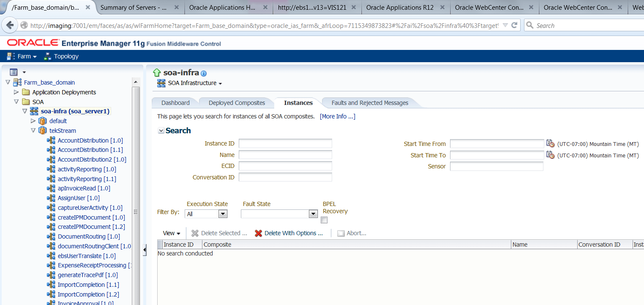This screenshot has height=305, width=644.
Task: Click the Name search input field
Action: pyautogui.click(x=285, y=155)
